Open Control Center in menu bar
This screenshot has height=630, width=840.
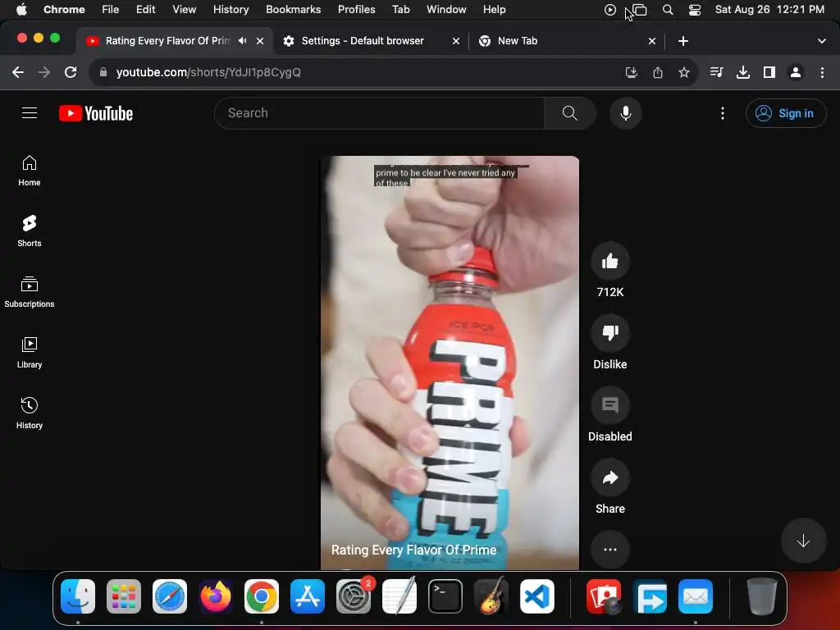pos(694,10)
